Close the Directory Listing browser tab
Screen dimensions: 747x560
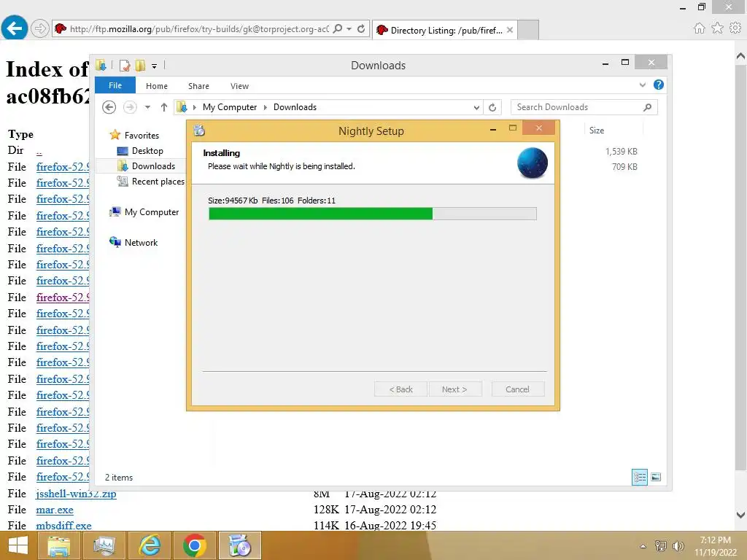(x=510, y=30)
